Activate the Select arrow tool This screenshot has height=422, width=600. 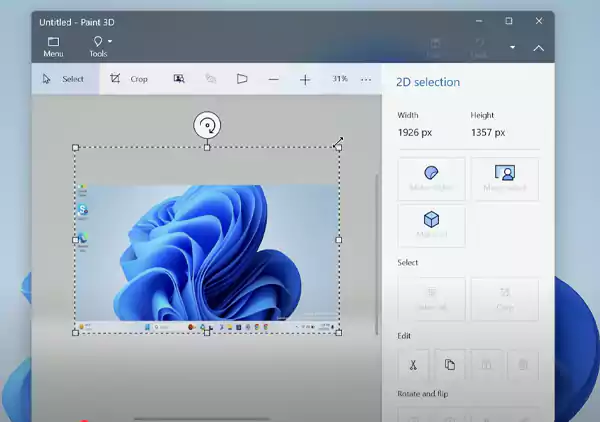(65, 79)
